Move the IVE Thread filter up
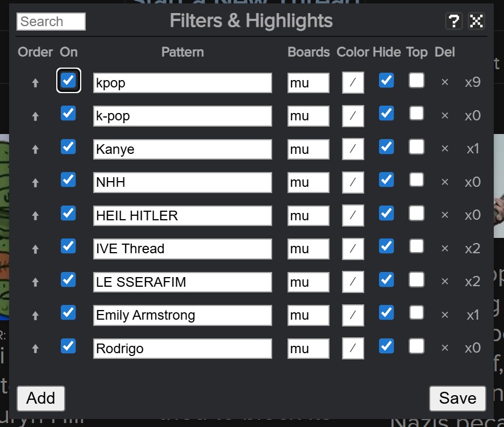Image resolution: width=504 pixels, height=427 pixels. 35,249
